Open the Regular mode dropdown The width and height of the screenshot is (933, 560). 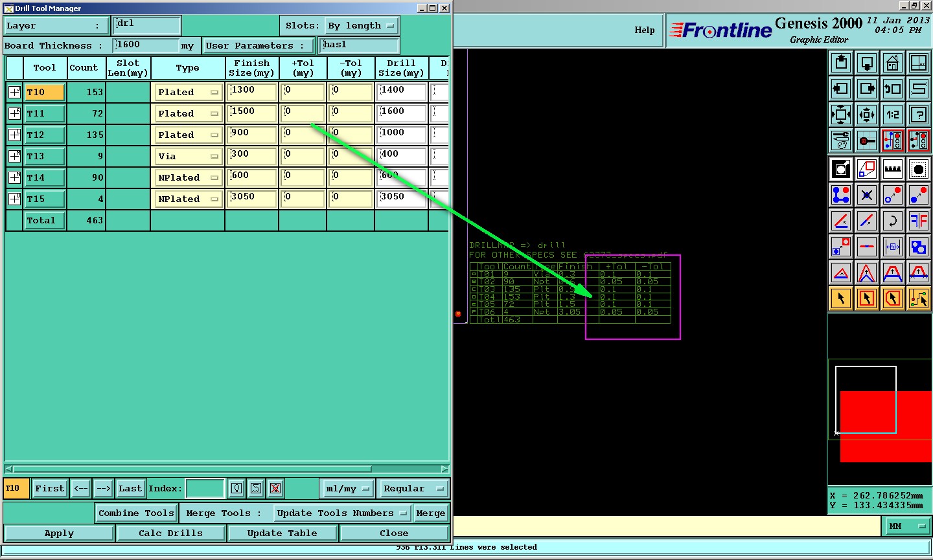(x=413, y=488)
